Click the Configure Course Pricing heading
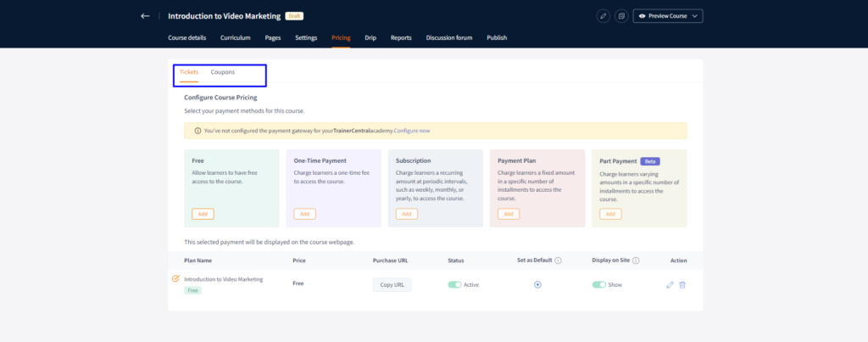Image resolution: width=868 pixels, height=342 pixels. 220,98
